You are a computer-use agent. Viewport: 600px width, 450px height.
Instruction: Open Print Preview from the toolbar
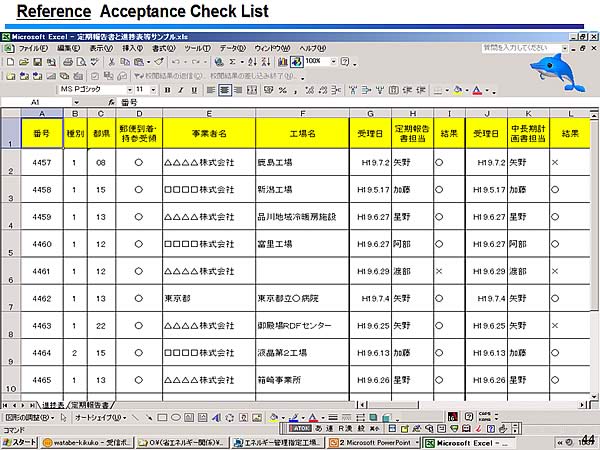pos(81,62)
